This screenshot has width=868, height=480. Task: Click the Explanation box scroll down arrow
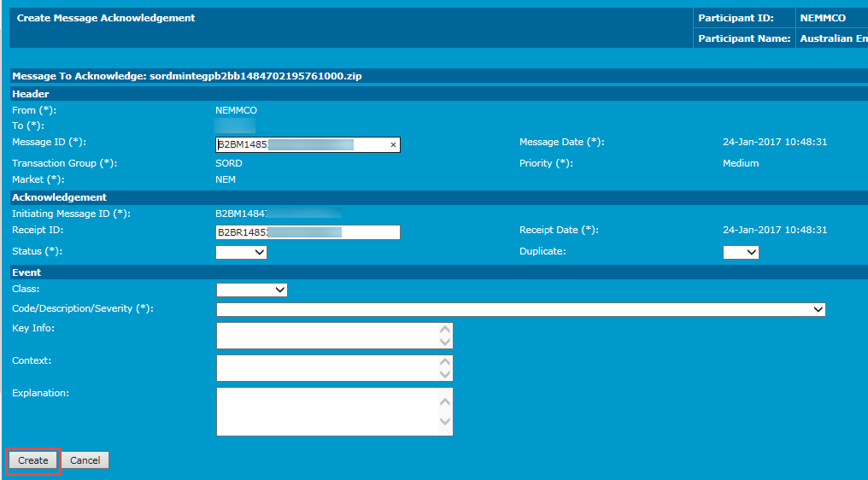pyautogui.click(x=444, y=421)
